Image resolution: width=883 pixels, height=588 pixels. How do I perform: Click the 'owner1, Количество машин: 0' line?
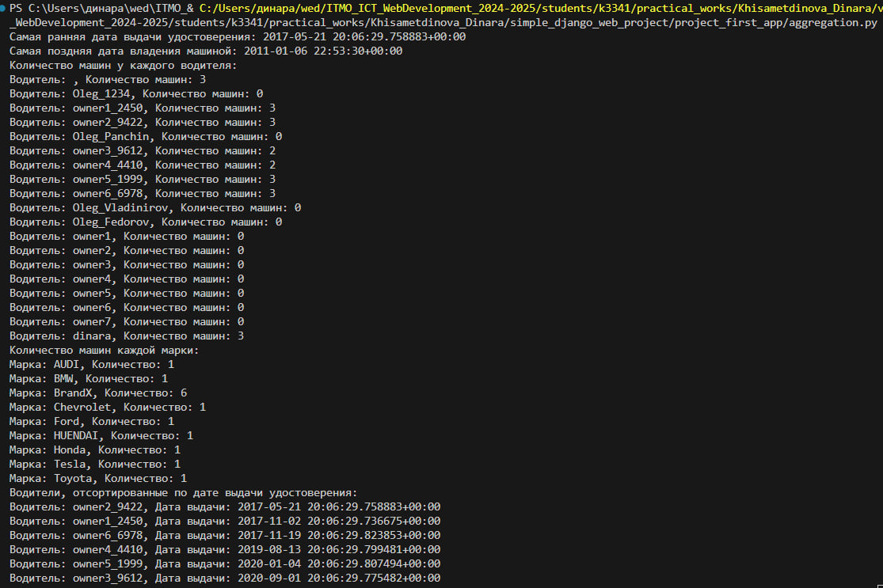127,237
